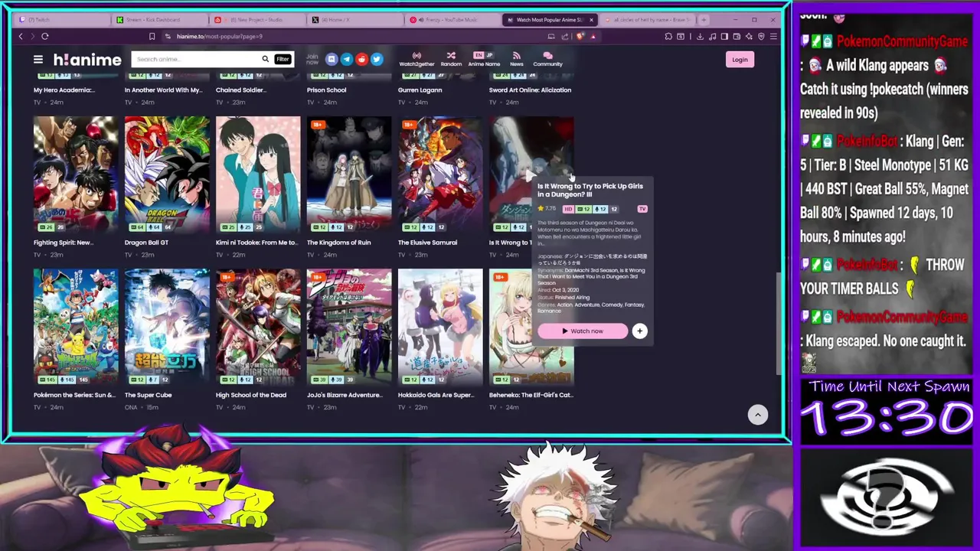Open JoJo's Bizarre Adventure poster
Image resolution: width=980 pixels, height=551 pixels.
pos(349,327)
